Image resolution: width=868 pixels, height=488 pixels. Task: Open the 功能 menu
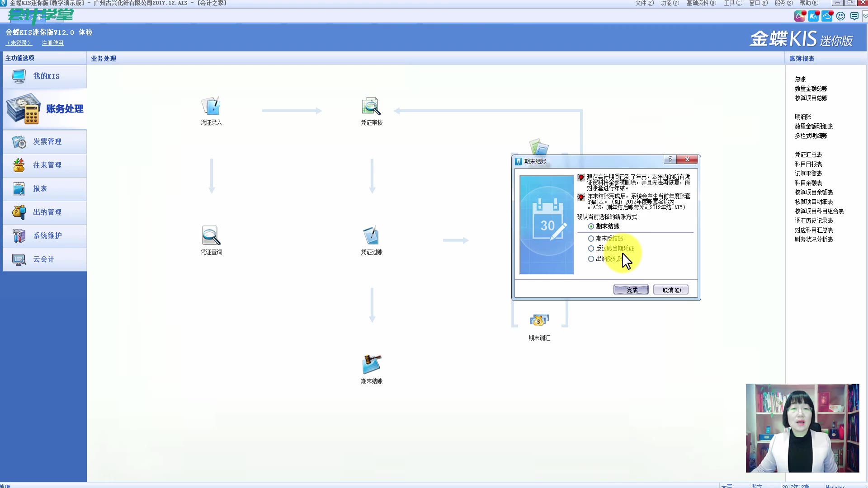coord(670,3)
